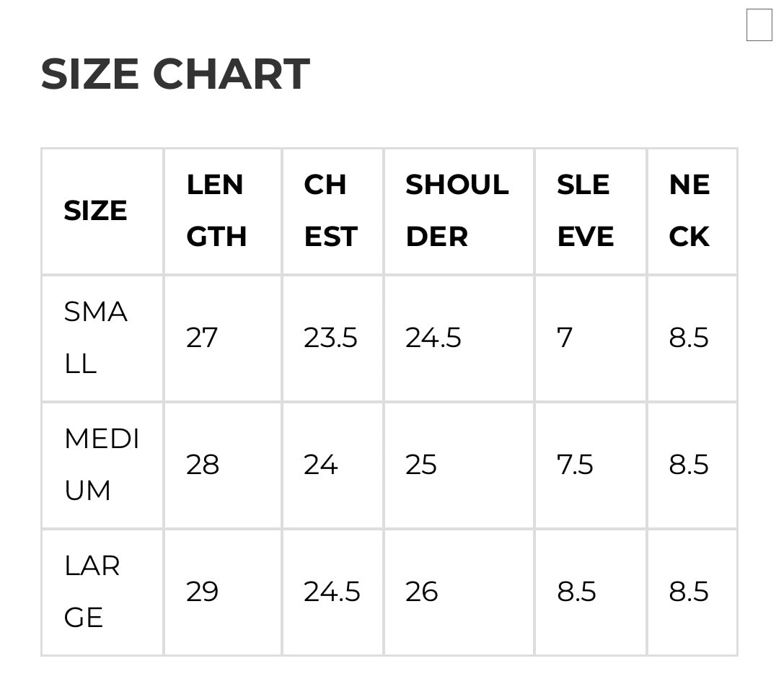The width and height of the screenshot is (784, 692).
Task: Select the Medium length value 28
Action: click(202, 465)
